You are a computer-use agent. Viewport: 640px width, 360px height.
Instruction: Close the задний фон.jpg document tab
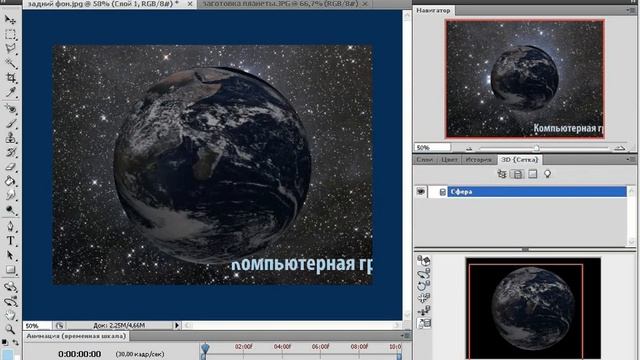click(190, 4)
